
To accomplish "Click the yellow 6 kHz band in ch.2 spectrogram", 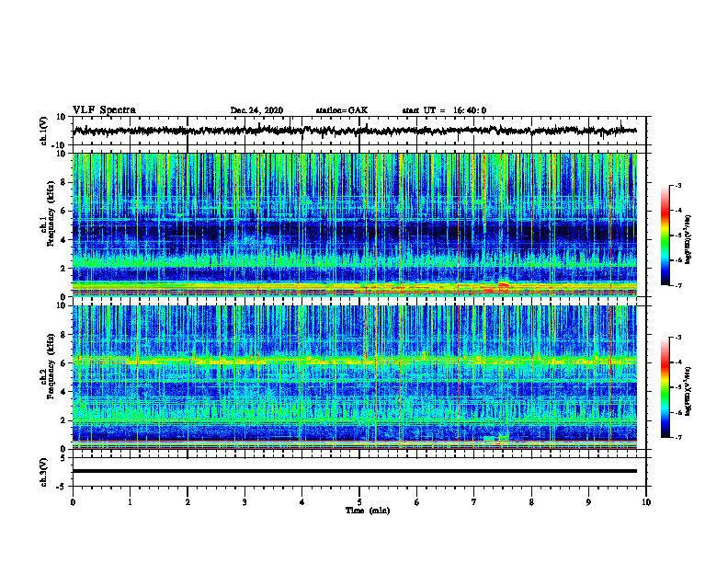I will click(354, 360).
